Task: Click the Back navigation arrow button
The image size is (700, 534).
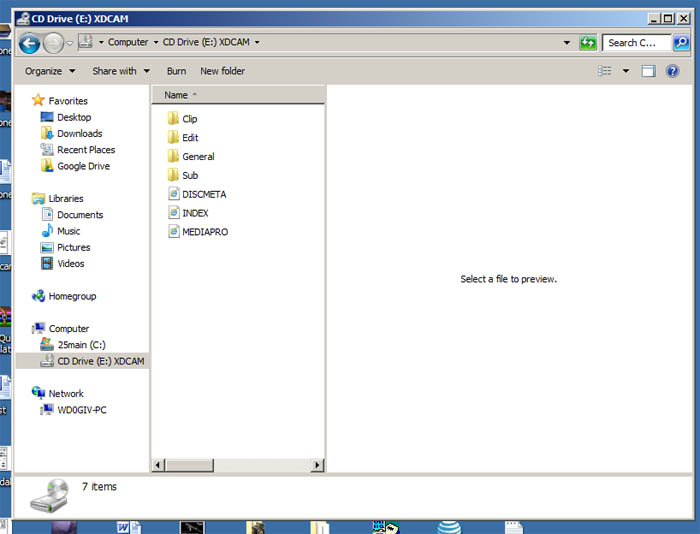Action: pyautogui.click(x=29, y=43)
